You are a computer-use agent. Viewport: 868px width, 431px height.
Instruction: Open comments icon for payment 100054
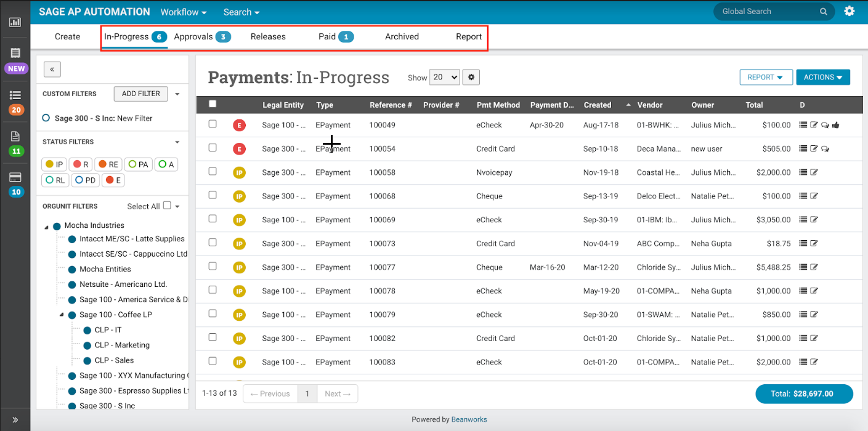tap(825, 149)
